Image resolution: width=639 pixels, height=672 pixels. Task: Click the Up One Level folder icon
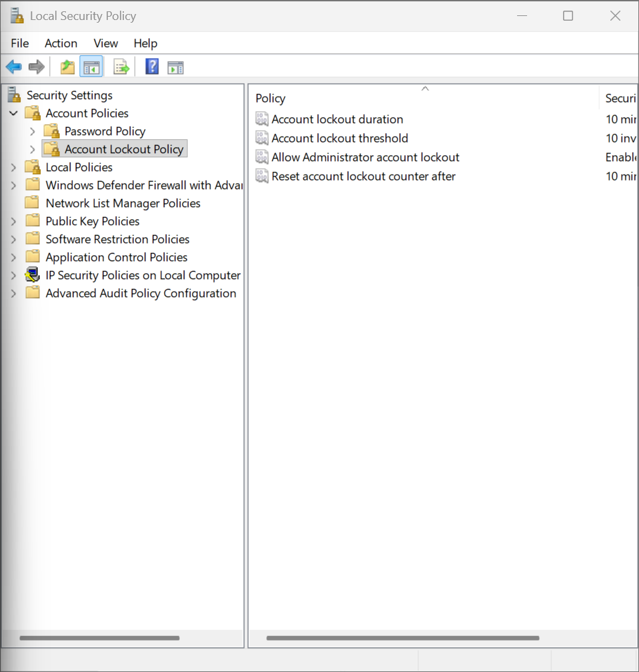[67, 67]
